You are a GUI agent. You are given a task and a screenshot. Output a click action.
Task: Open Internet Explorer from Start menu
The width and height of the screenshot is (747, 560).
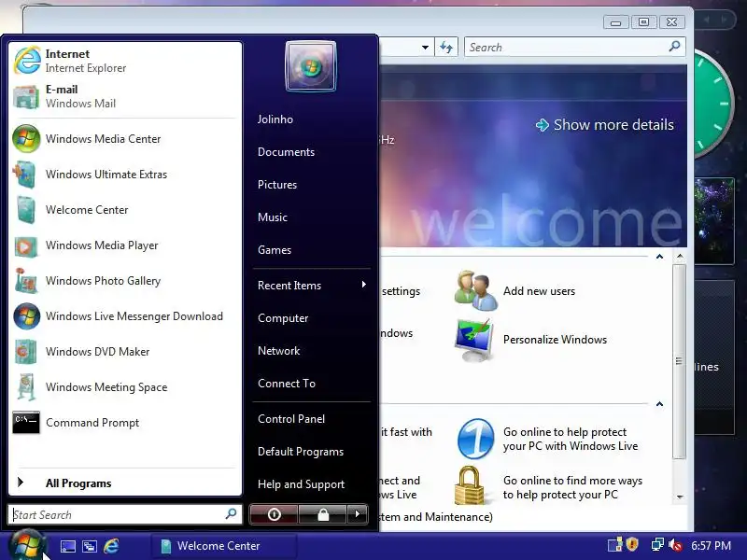tap(125, 61)
